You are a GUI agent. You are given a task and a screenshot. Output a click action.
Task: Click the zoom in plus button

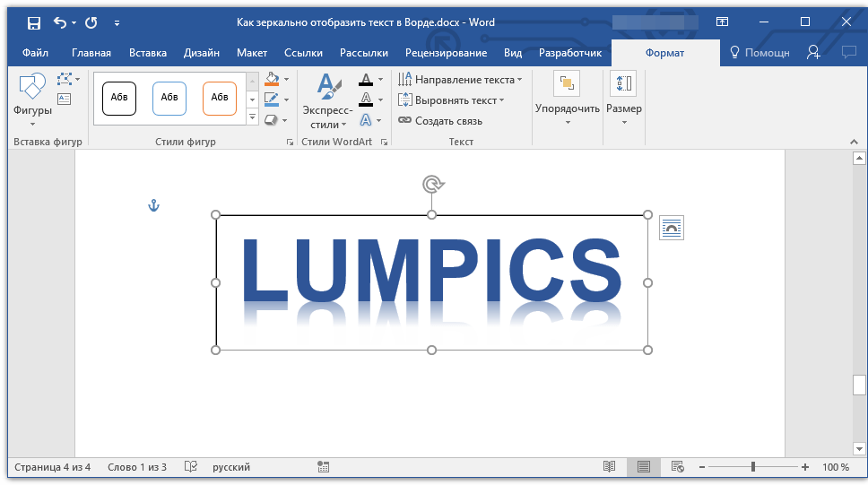[805, 467]
